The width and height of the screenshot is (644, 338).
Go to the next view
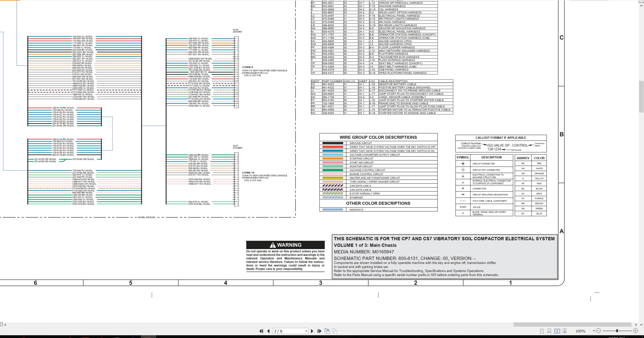335,331
